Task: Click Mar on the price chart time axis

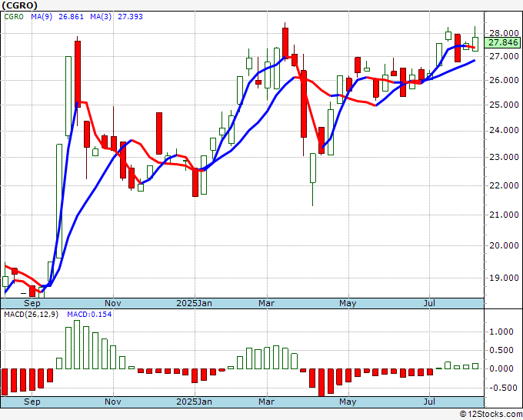Action: click(x=267, y=303)
